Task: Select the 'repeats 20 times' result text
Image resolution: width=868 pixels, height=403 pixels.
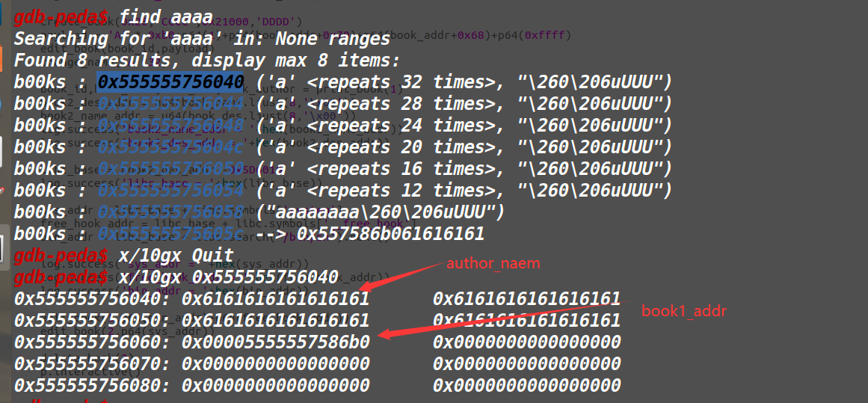Action: 464,147
